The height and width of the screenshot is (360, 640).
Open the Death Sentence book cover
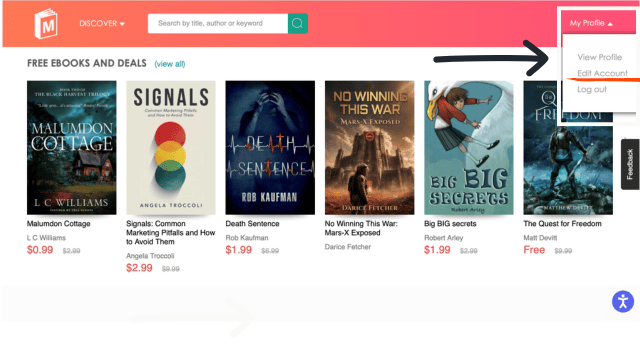[270, 147]
